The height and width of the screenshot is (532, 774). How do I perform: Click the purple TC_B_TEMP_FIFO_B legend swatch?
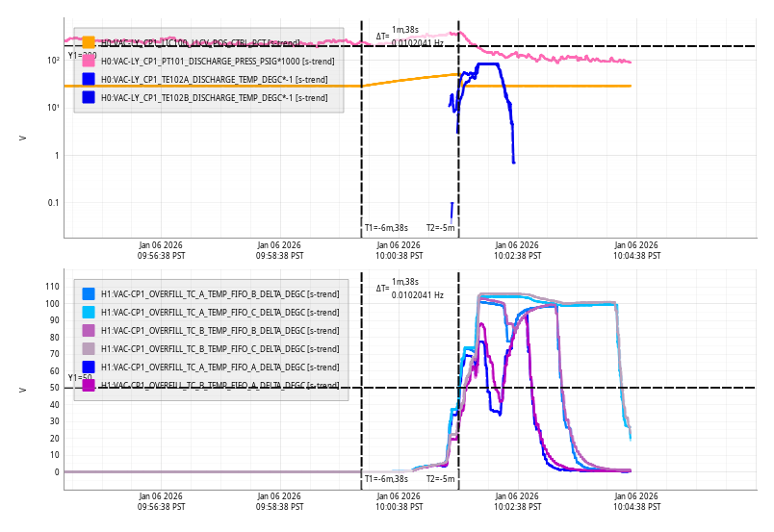[x=89, y=330]
